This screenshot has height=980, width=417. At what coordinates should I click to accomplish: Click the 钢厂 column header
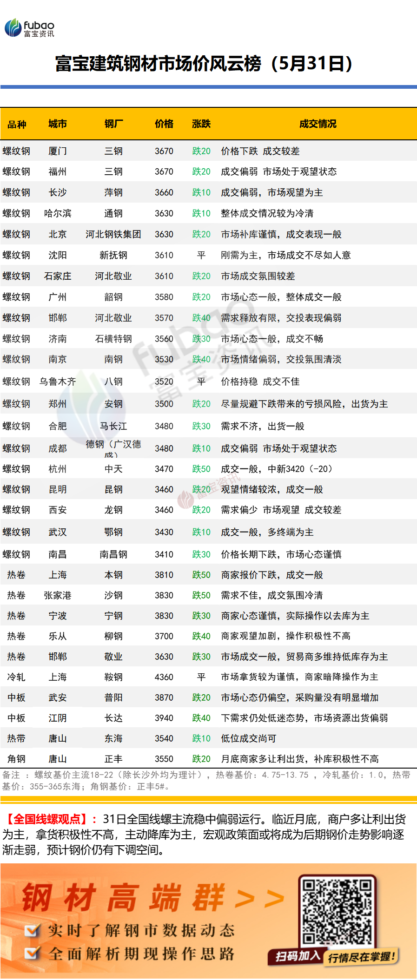113,124
